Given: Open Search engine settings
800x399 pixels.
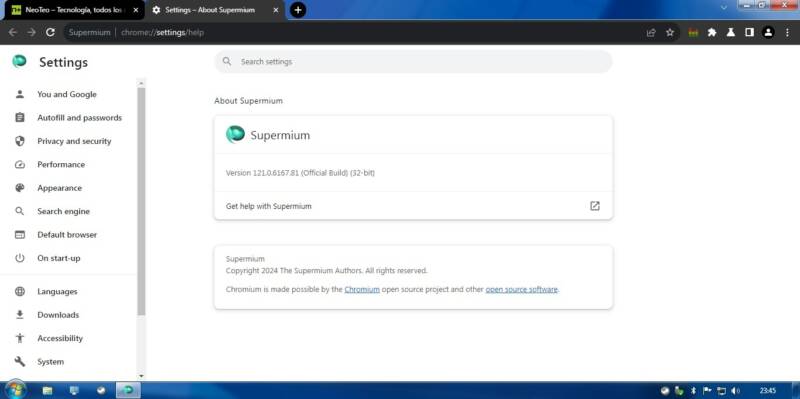Looking at the screenshot, I should [63, 211].
